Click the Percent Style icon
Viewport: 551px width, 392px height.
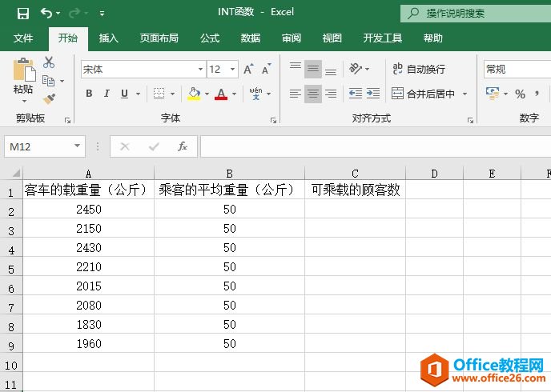[520, 94]
